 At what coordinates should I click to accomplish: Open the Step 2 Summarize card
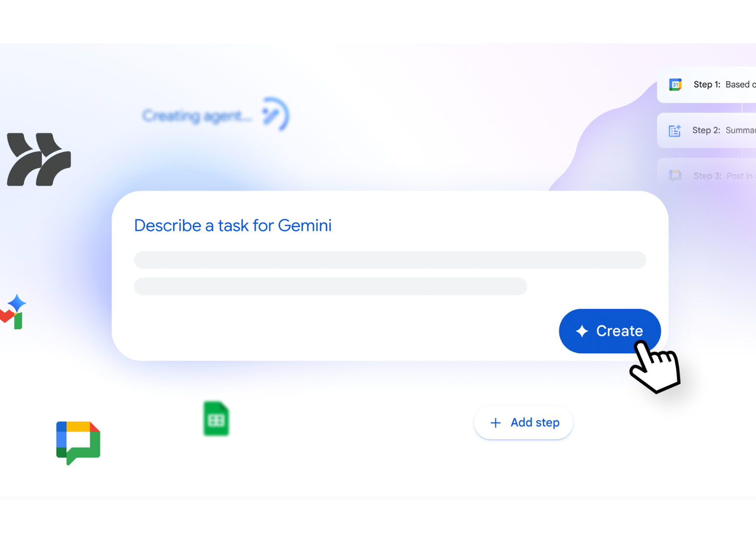point(706,131)
